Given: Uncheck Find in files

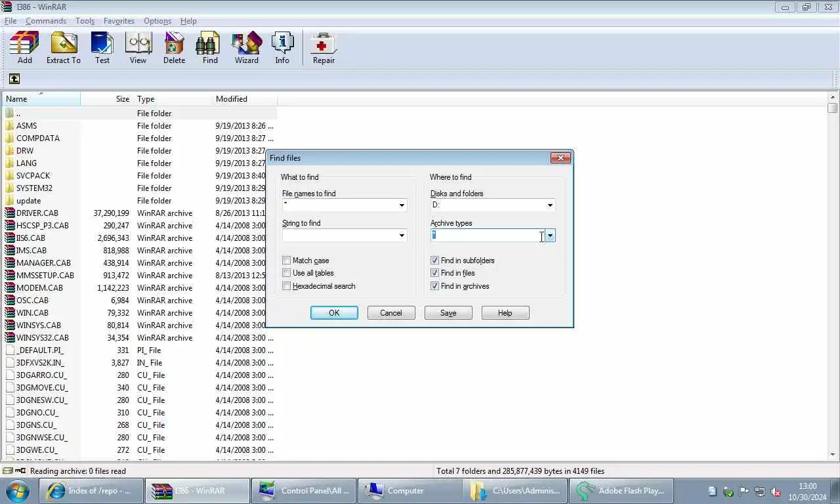Looking at the screenshot, I should pyautogui.click(x=434, y=273).
